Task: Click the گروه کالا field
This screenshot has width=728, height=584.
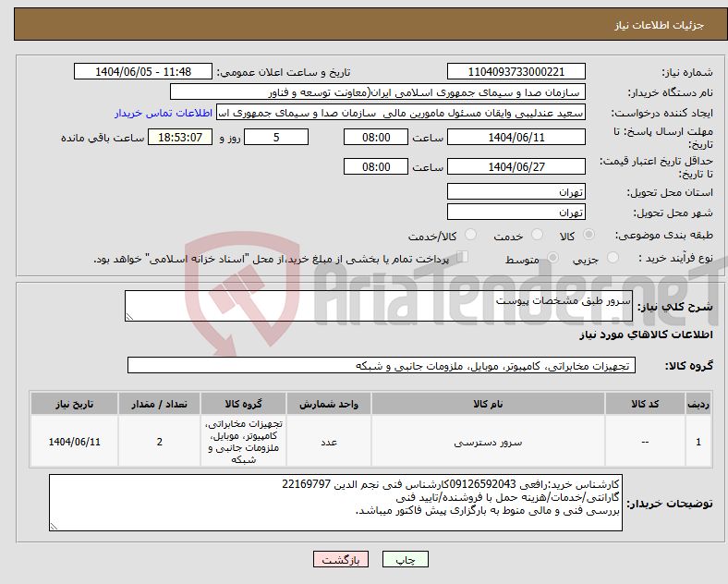Action: pyautogui.click(x=382, y=365)
